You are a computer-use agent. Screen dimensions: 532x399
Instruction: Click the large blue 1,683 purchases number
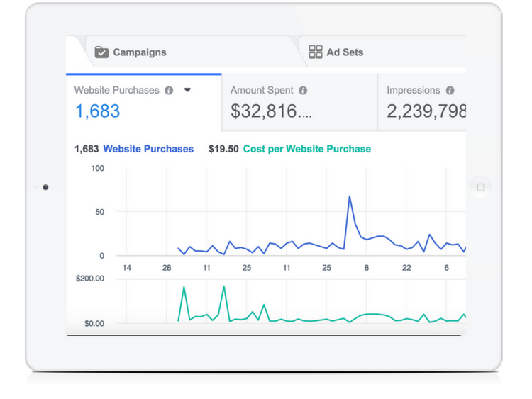97,111
